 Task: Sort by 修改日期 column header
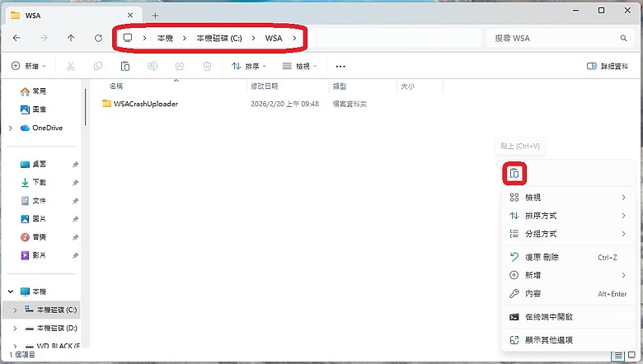(x=265, y=86)
